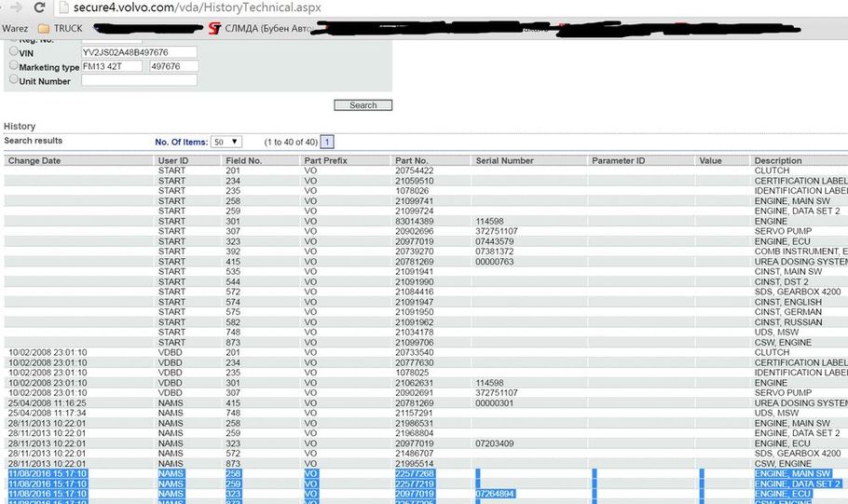The width and height of the screenshot is (848, 504).
Task: Click highlighted part number 22577268
Action: point(415,473)
